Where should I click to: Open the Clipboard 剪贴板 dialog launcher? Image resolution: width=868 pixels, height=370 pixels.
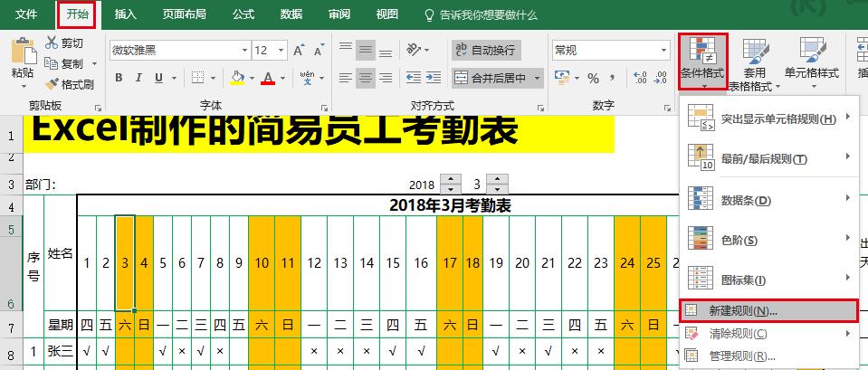99,108
